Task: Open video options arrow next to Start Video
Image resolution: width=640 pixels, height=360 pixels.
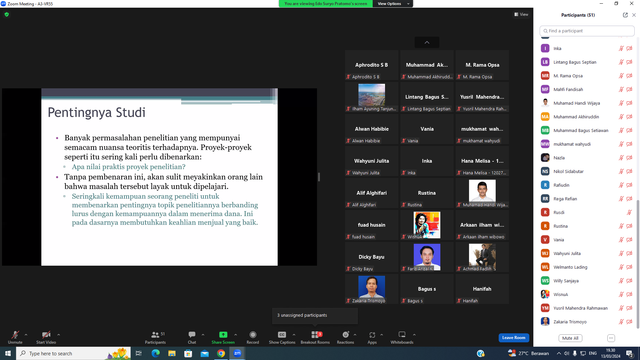Action: point(58,335)
